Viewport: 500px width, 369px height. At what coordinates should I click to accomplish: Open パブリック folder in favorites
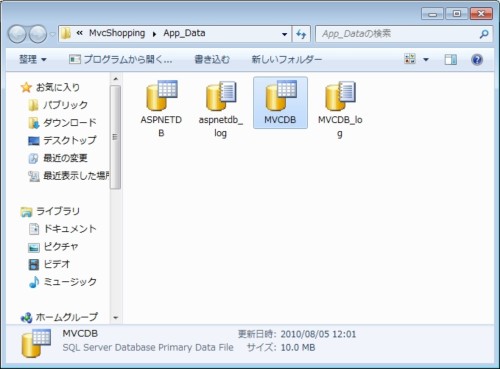click(57, 105)
